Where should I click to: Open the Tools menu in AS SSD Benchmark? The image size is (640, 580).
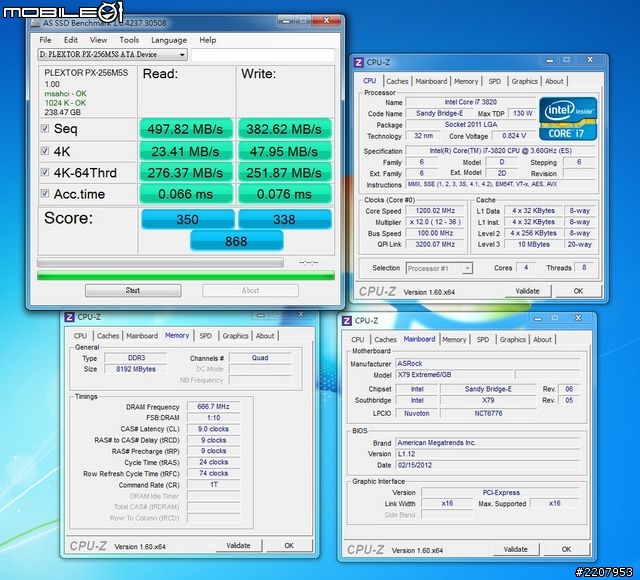[129, 40]
